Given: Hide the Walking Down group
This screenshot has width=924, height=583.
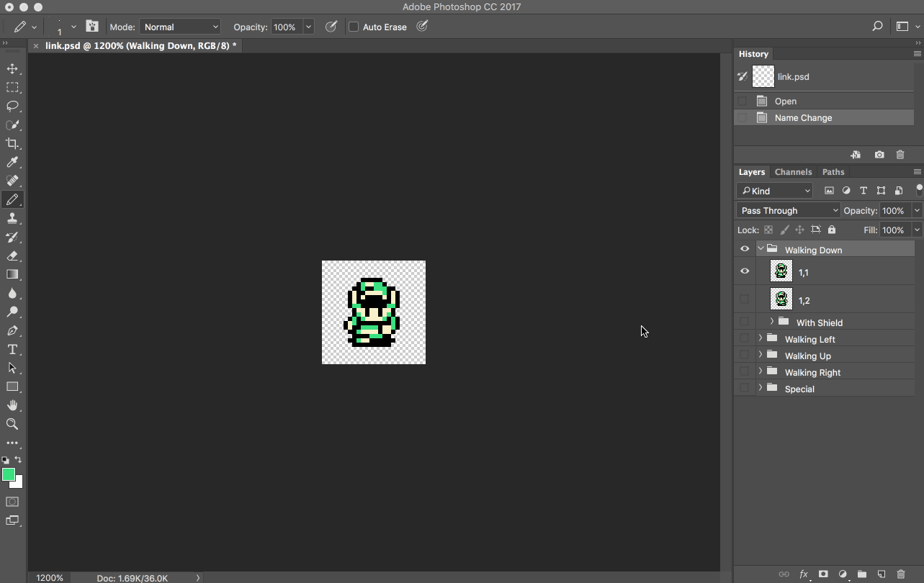Looking at the screenshot, I should (745, 249).
